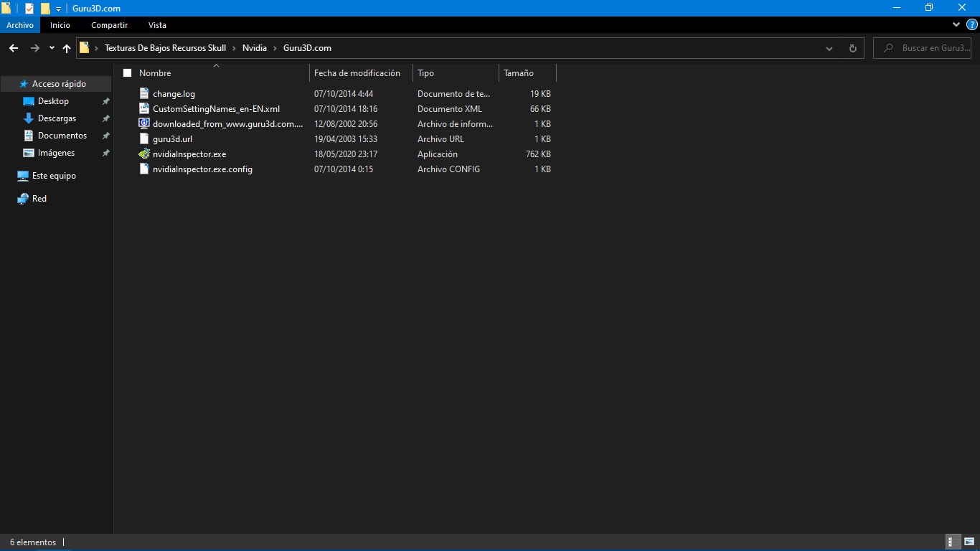Viewport: 980px width, 551px height.
Task: Select the downloaded_from_www.guru3d.com file icon
Action: tap(144, 124)
